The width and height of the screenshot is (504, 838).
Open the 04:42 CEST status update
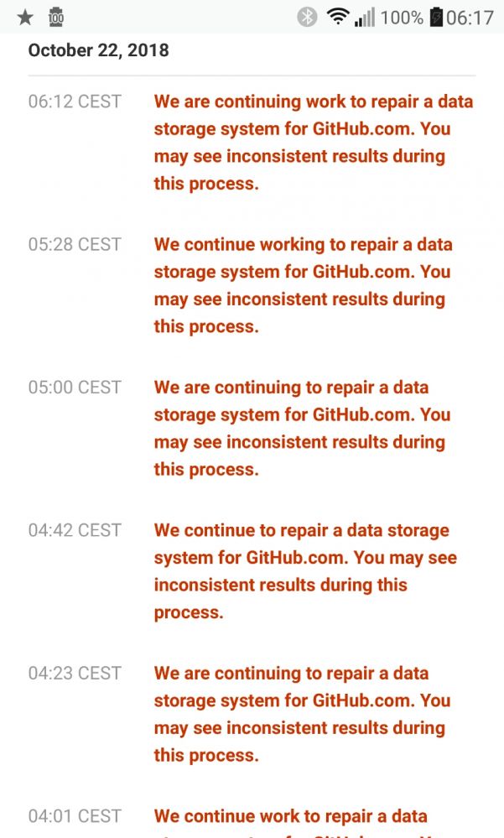point(313,570)
